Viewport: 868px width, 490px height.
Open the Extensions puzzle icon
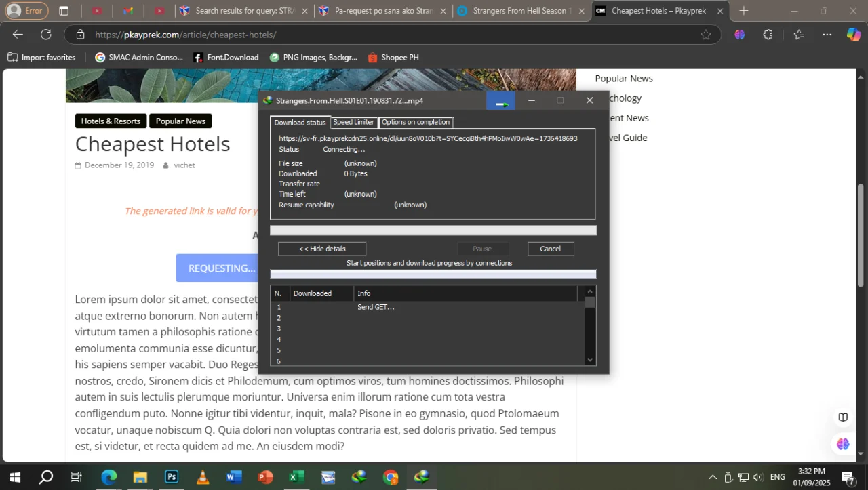click(768, 35)
